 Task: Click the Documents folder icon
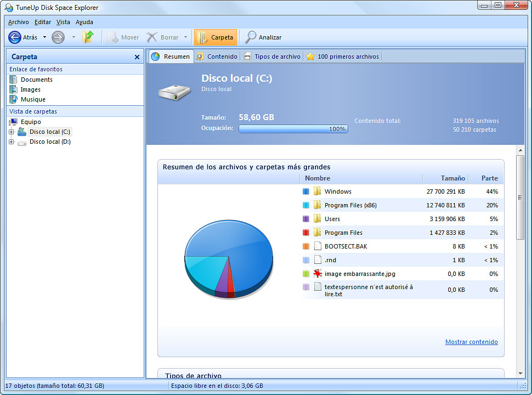click(13, 80)
